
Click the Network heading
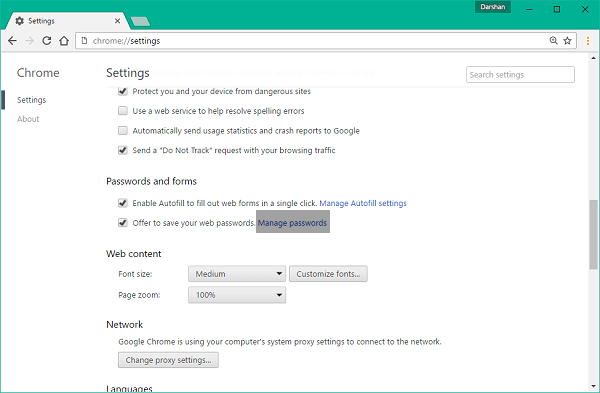tap(125, 325)
